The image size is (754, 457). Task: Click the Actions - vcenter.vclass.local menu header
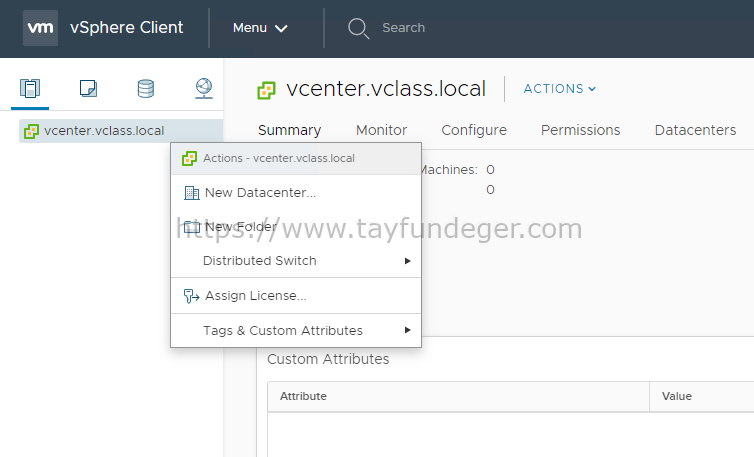[296, 159]
